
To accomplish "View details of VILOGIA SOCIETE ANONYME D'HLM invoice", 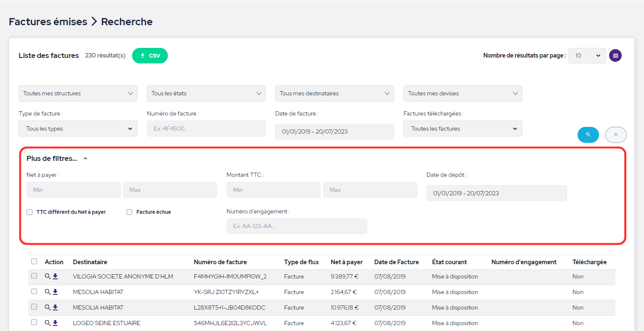I will (48, 276).
